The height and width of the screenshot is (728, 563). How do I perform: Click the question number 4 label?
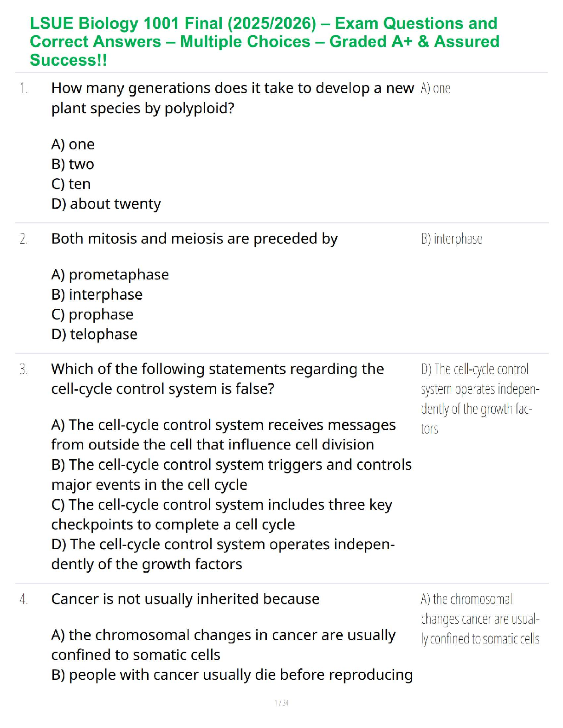23,599
